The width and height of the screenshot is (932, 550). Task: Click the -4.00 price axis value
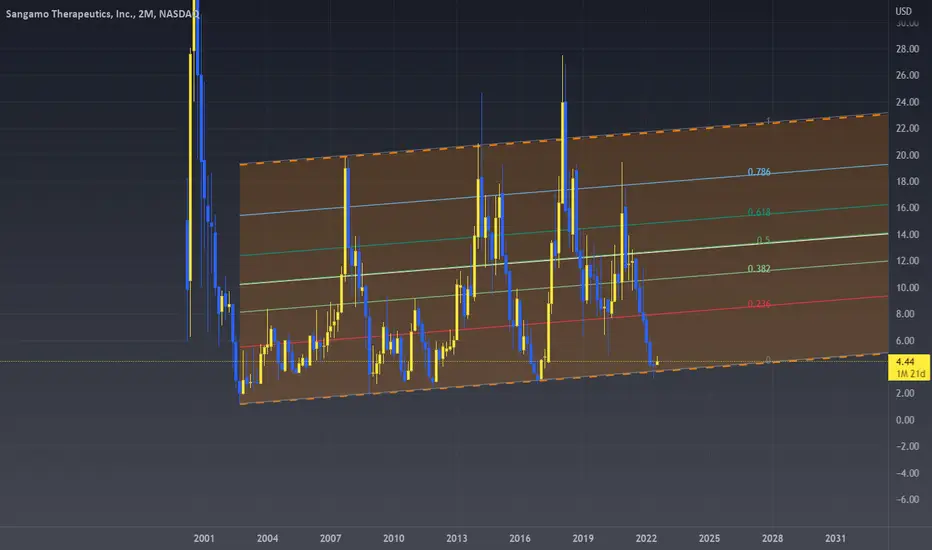point(907,473)
